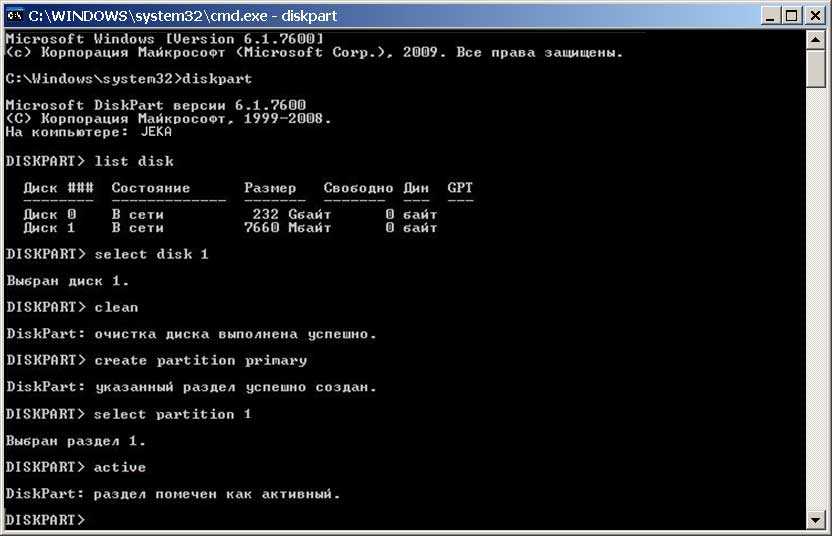Select the "Диск 0" row in disk list
The width and height of the screenshot is (832, 536).
click(x=230, y=215)
